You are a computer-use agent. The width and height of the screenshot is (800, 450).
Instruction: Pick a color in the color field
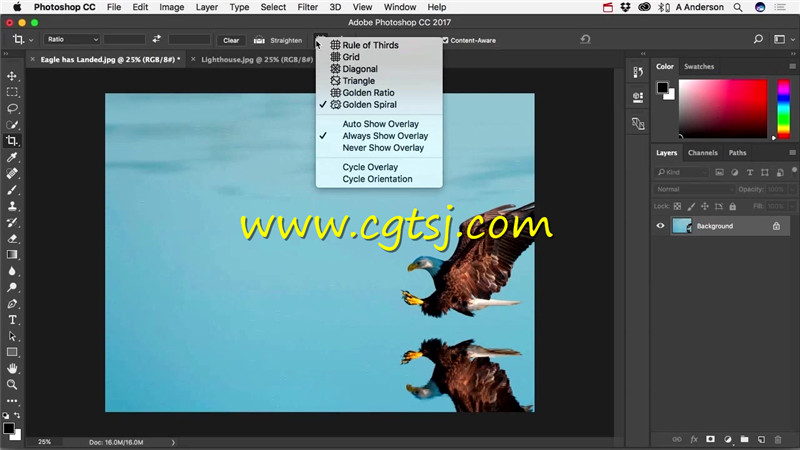tap(723, 108)
